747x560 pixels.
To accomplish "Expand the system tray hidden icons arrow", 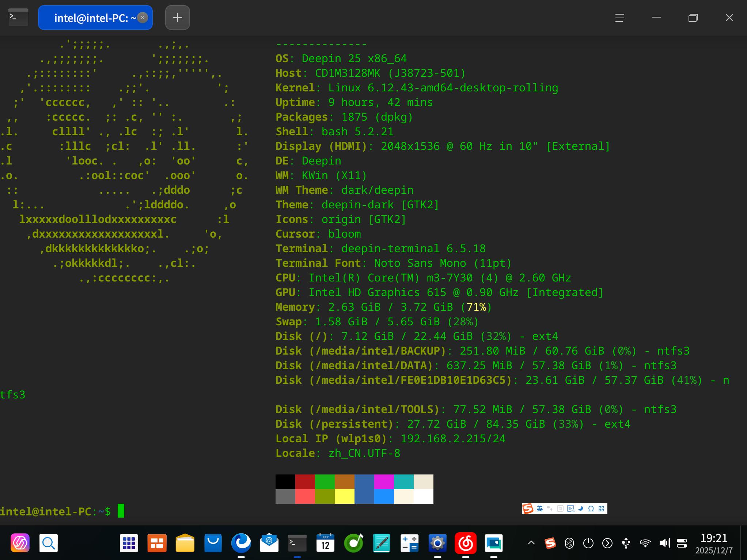I will click(x=531, y=543).
